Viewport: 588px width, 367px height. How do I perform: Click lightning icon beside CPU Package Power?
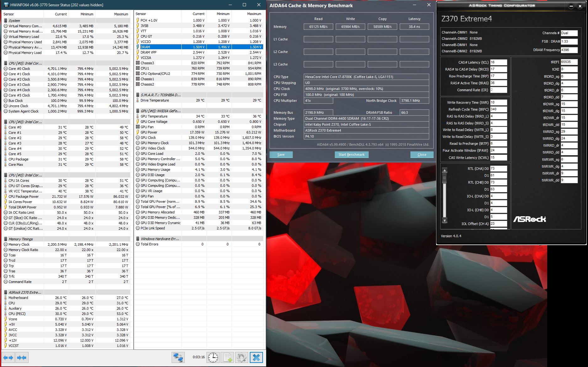pyautogui.click(x=6, y=197)
